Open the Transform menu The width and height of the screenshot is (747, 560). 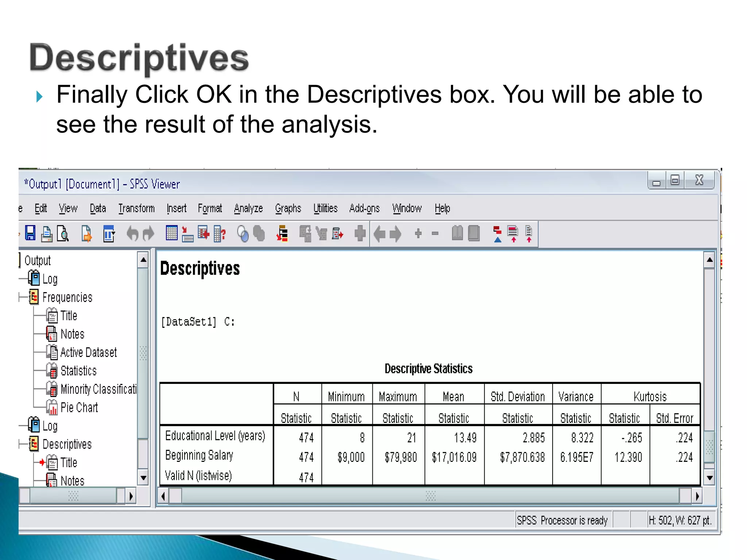[136, 208]
